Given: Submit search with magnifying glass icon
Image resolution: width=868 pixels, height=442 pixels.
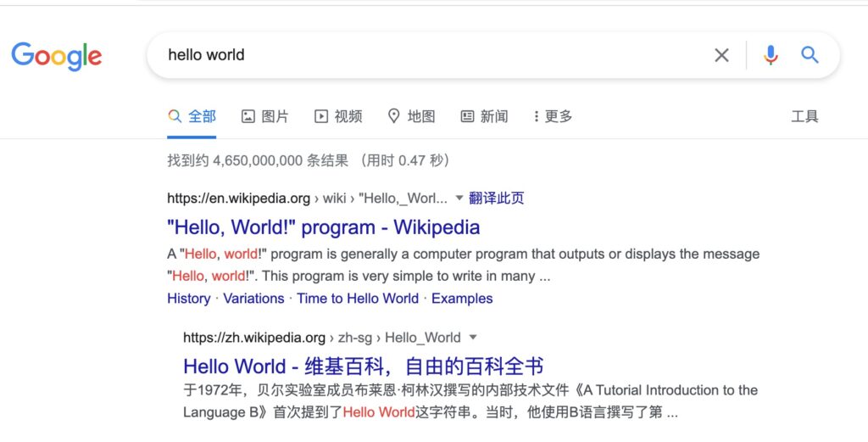Looking at the screenshot, I should [810, 55].
